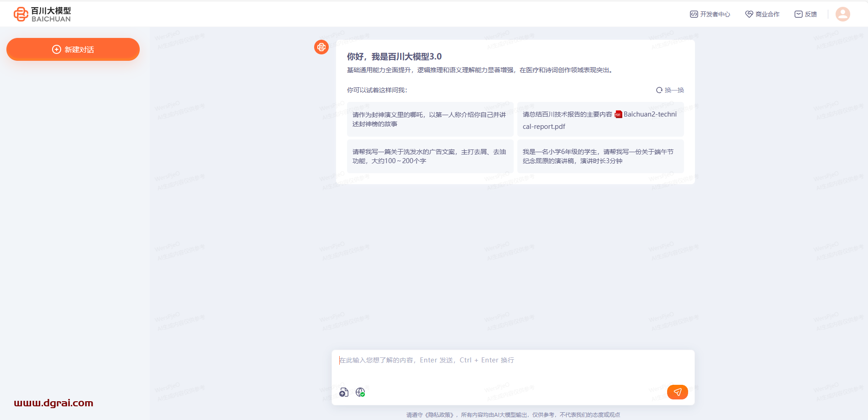Open the 《隐私政策》 privacy policy link
This screenshot has width=868, height=420.
point(439,415)
